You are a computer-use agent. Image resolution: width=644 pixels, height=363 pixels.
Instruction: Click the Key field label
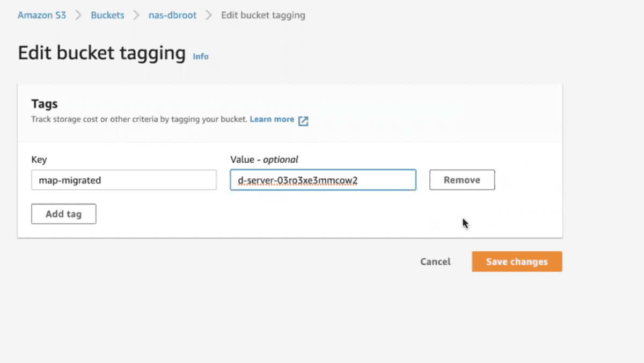coord(39,159)
